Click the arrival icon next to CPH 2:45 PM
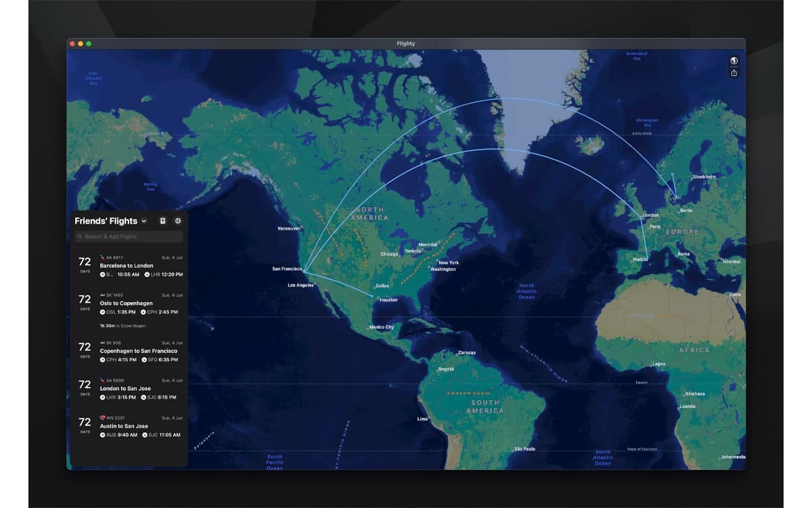Image resolution: width=812 pixels, height=508 pixels. coord(143,312)
